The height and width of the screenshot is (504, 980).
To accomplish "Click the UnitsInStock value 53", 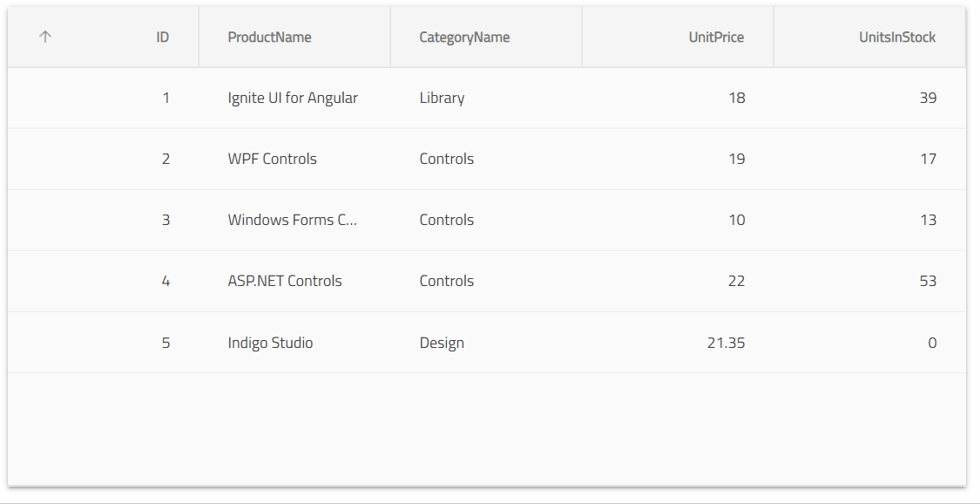I will tap(929, 281).
